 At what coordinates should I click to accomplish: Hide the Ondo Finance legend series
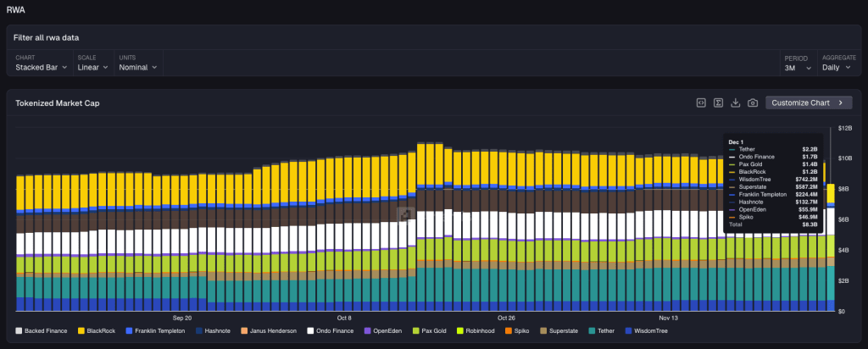(x=332, y=330)
